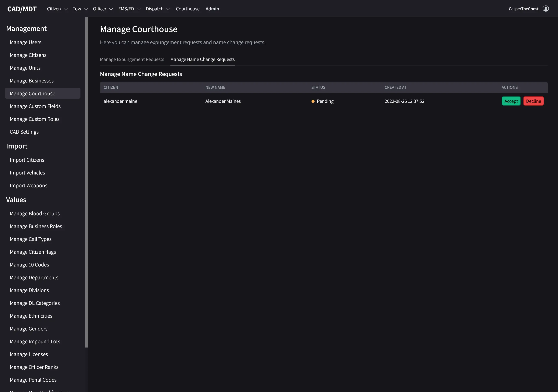This screenshot has height=392, width=558.
Task: Switch to Manage Expungement Requests tab
Action: click(132, 59)
